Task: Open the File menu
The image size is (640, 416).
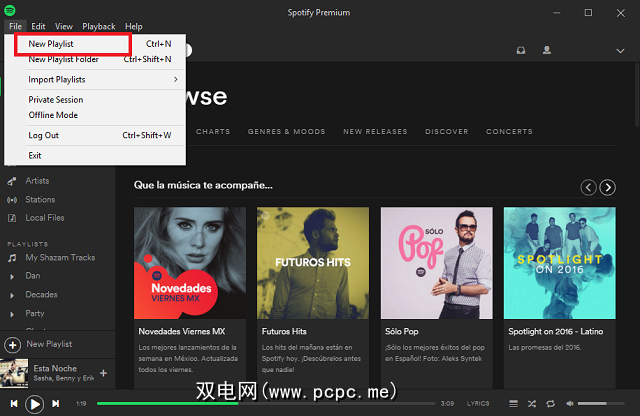Action: tap(16, 27)
